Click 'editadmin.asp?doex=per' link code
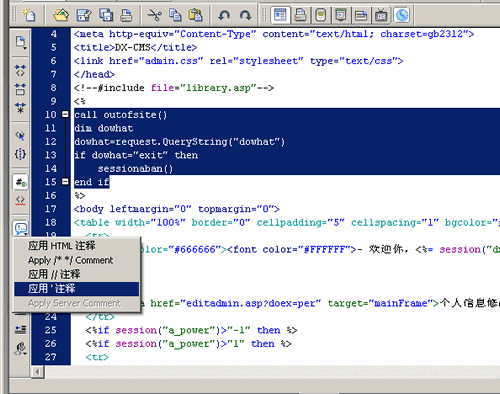 coord(250,303)
